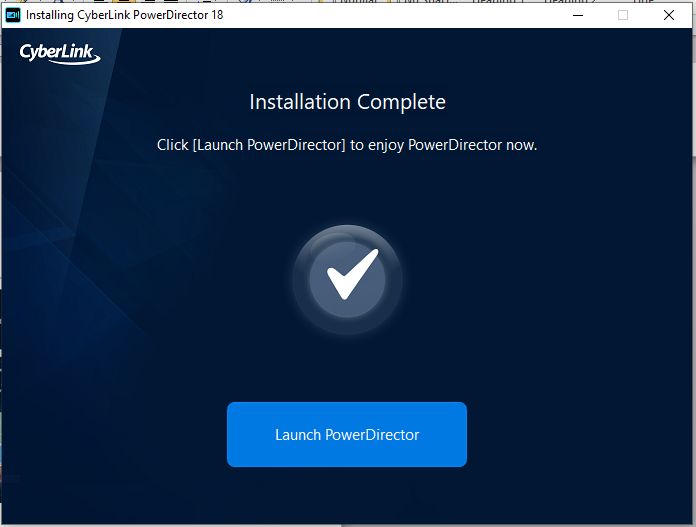Click the installation checkmark icon
The height and width of the screenshot is (527, 696).
(x=347, y=280)
